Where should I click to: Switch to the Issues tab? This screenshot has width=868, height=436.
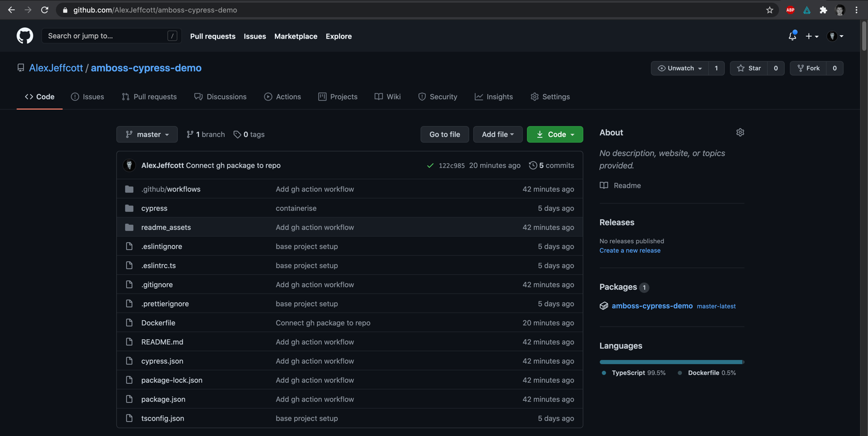coord(87,97)
